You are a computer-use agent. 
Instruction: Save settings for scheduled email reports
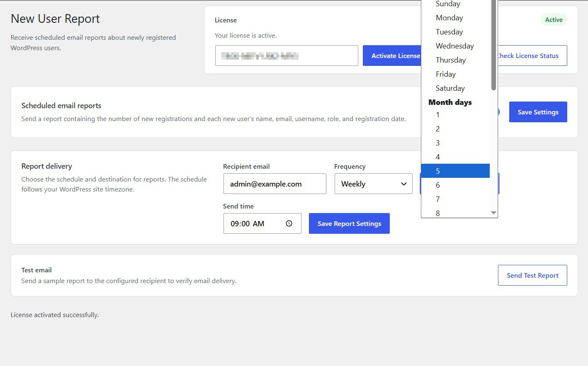point(538,112)
